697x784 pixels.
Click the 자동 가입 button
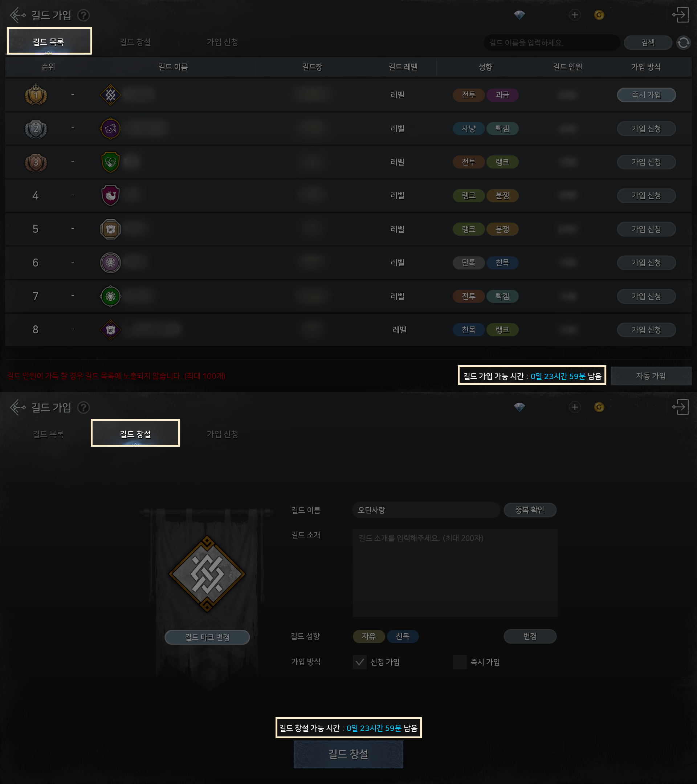pos(651,376)
